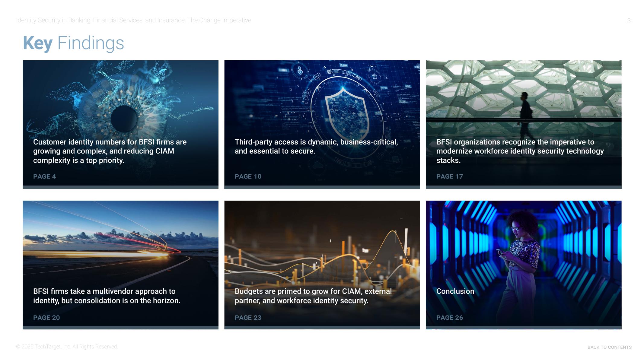Click the TechTarget copyright footer text

coord(67,347)
